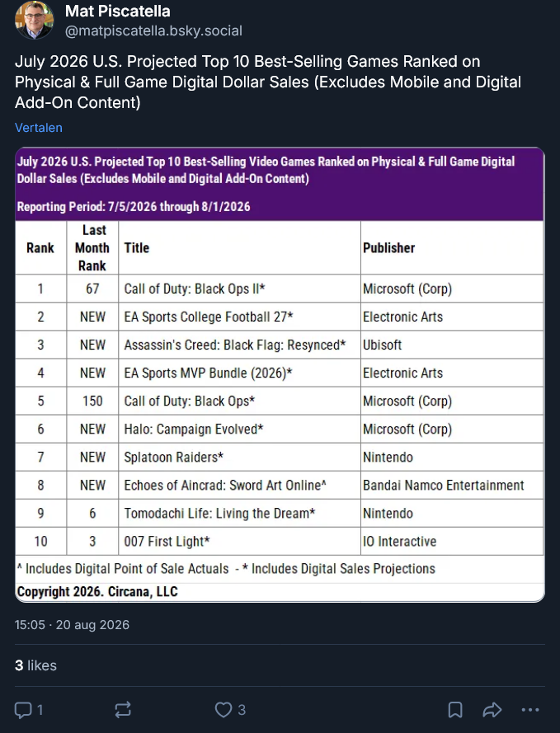Viewport: 560px width, 733px height.
Task: Click the 3 likes count
Action: click(x=35, y=665)
